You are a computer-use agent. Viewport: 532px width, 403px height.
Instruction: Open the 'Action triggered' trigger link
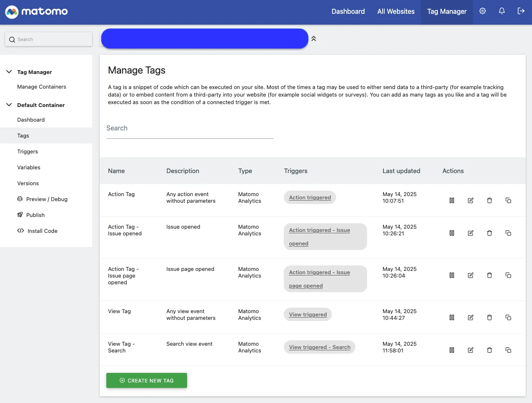[x=310, y=198]
